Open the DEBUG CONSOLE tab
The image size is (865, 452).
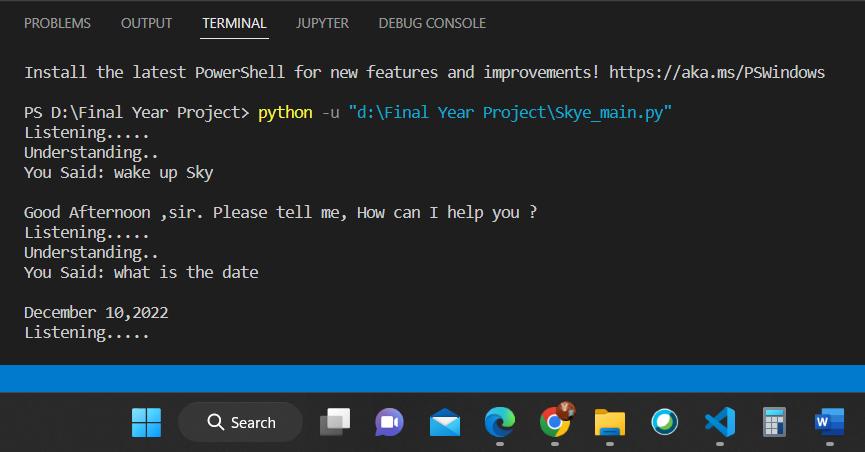[432, 23]
